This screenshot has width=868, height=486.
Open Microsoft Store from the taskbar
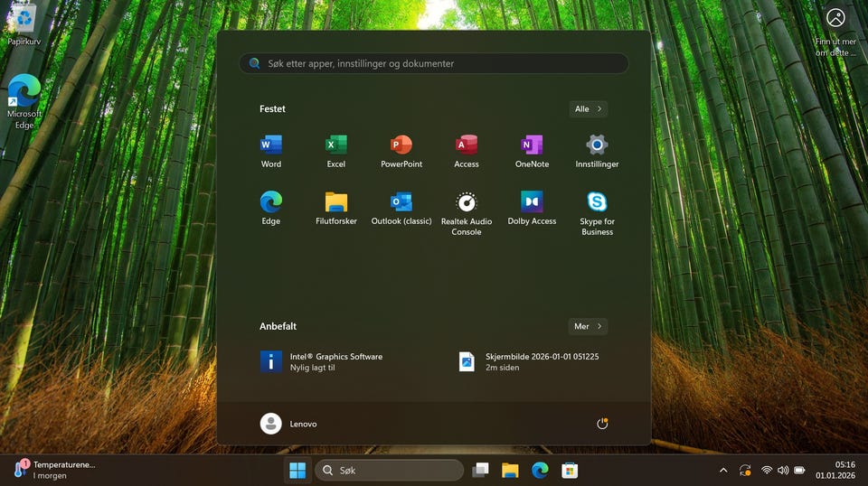[x=570, y=471]
